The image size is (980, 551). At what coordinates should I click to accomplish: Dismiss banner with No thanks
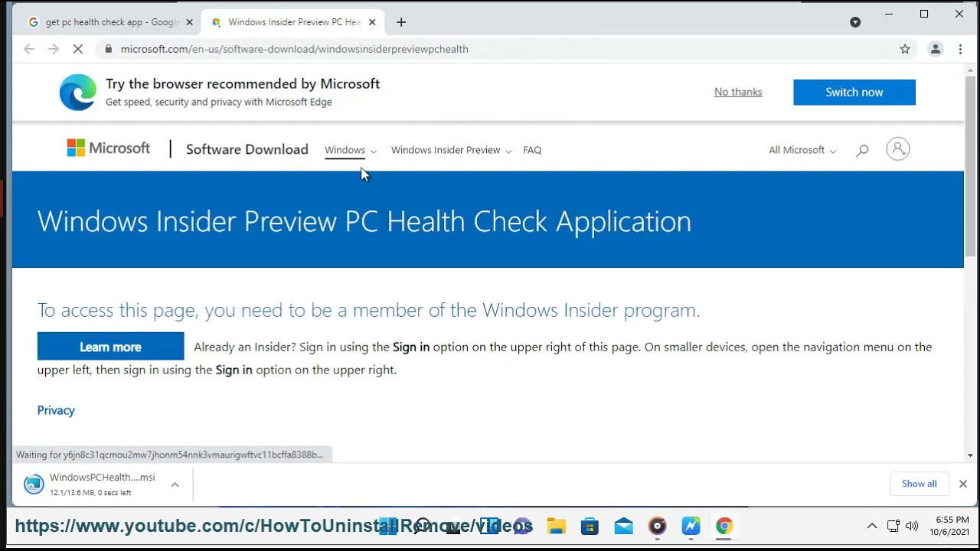point(738,92)
